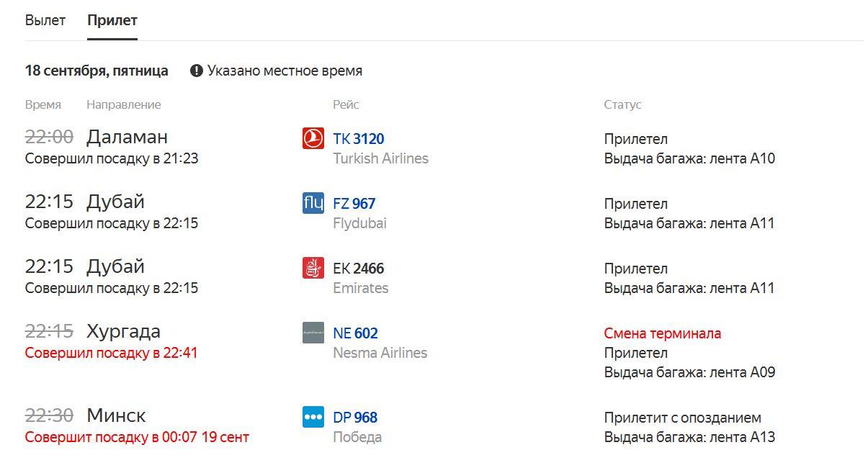Switch to the Вылет tab

pos(45,20)
